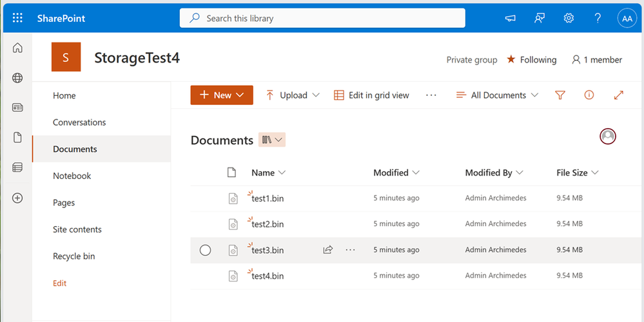Click the Create plus icon in app bar

[17, 198]
